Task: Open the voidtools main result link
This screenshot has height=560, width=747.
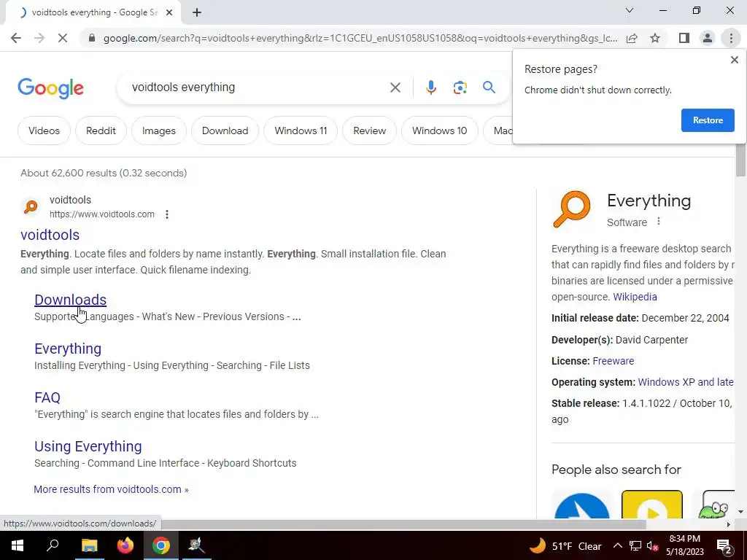Action: (x=50, y=235)
